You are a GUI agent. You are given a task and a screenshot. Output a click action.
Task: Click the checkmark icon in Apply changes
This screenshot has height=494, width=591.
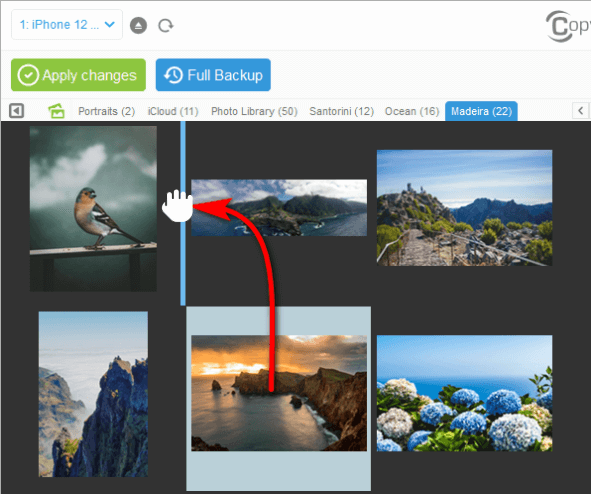coord(28,75)
